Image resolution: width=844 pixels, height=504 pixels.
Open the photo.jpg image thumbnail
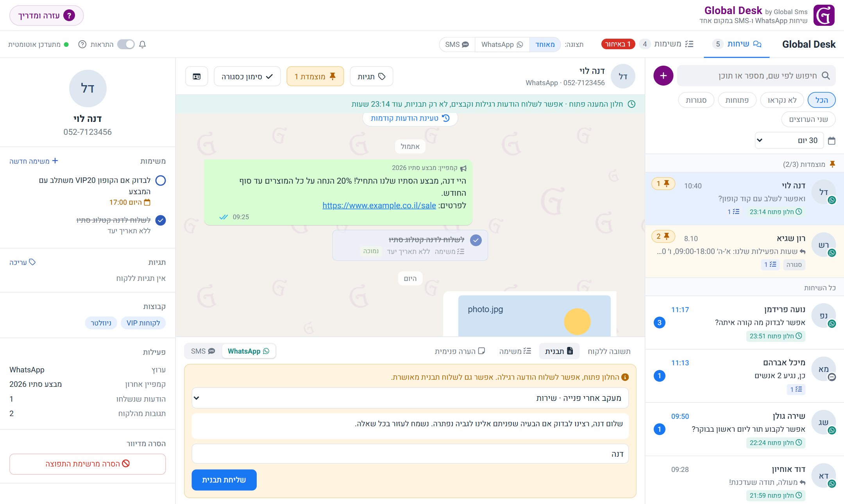click(534, 316)
